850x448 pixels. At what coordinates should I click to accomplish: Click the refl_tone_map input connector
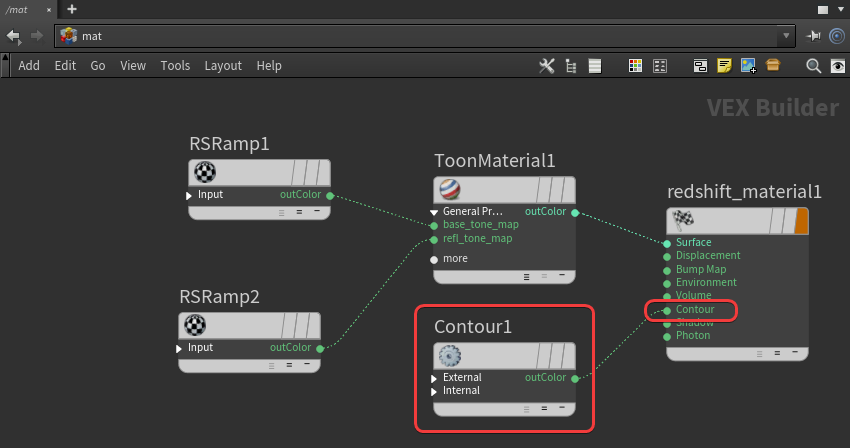(x=434, y=240)
